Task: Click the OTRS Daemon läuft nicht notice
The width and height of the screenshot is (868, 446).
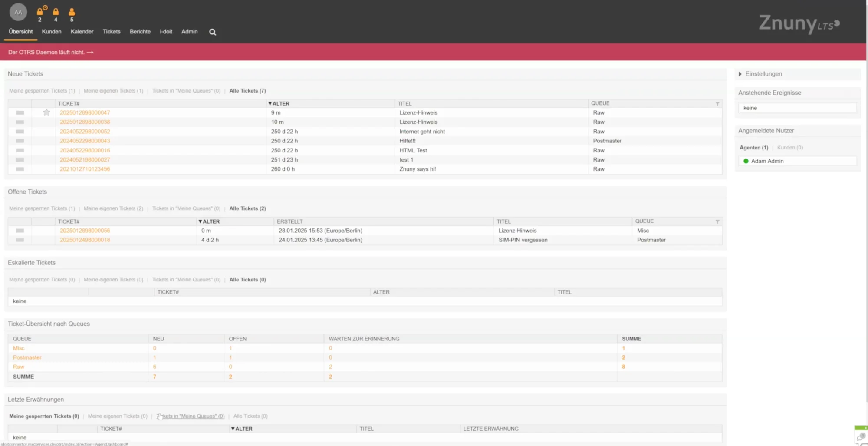Action: (x=51, y=52)
